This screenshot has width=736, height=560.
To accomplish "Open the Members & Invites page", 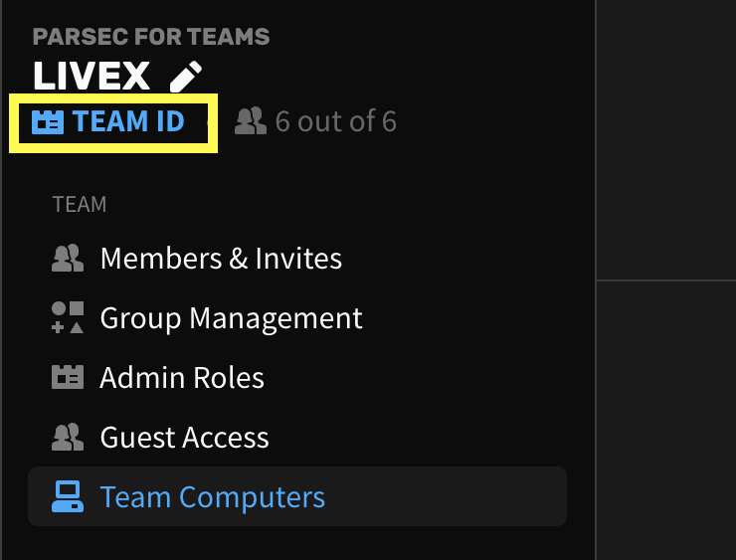I will click(x=221, y=259).
